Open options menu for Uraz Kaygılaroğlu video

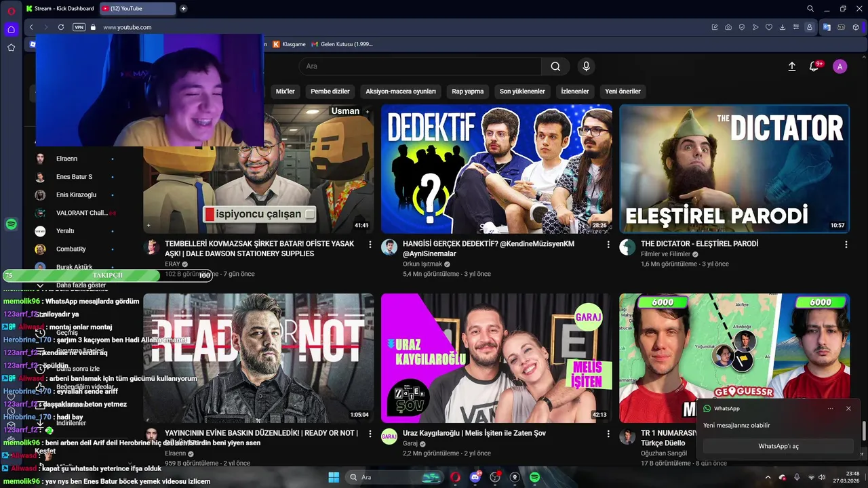(x=608, y=433)
